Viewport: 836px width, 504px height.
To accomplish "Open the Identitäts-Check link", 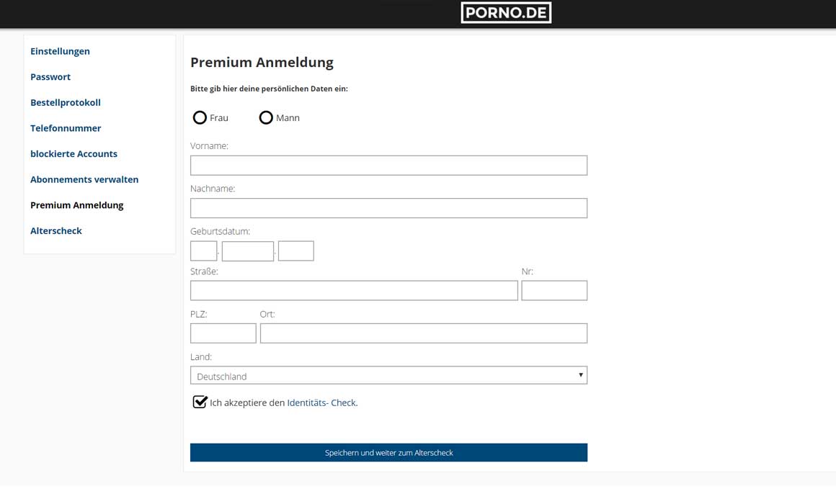I will tap(322, 402).
